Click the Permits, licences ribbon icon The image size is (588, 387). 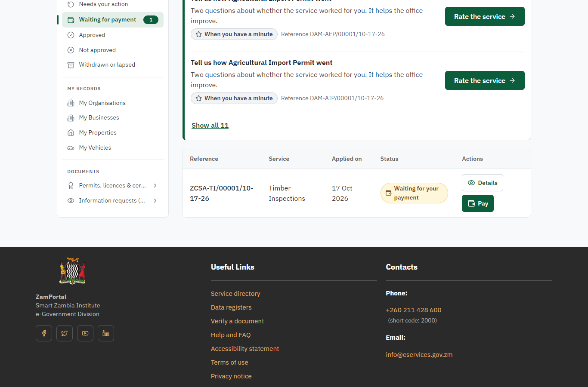[x=71, y=186]
